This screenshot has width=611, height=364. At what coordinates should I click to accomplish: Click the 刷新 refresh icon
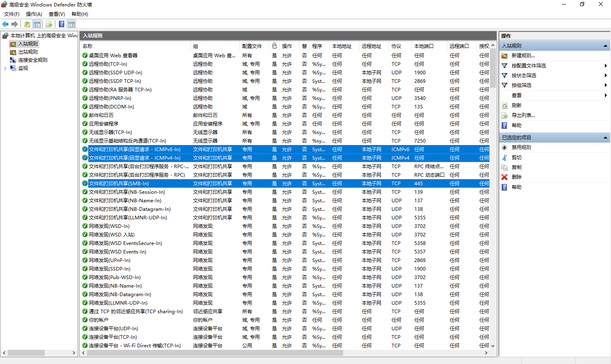pyautogui.click(x=504, y=106)
